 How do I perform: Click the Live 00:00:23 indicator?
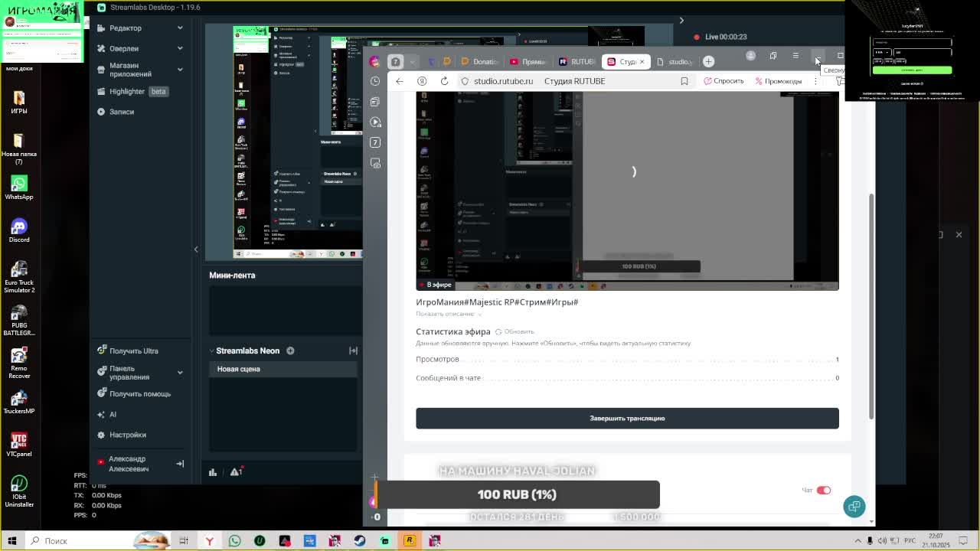click(720, 37)
